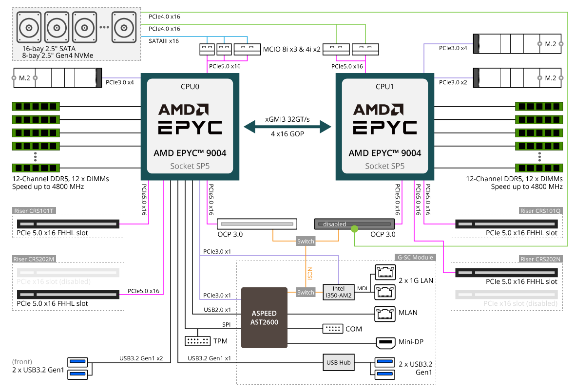Click the CPU0 AMD EPYC chip block
Screen dimensions: 575x392
tap(190, 127)
